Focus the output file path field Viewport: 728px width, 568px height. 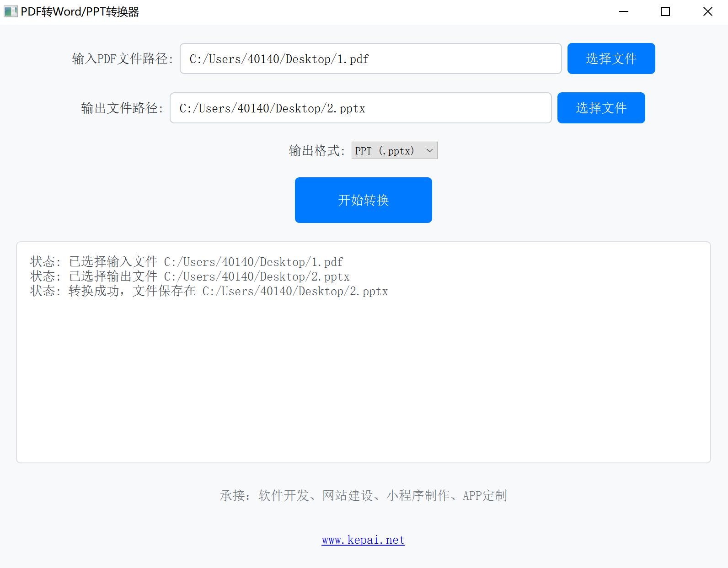[x=360, y=108]
